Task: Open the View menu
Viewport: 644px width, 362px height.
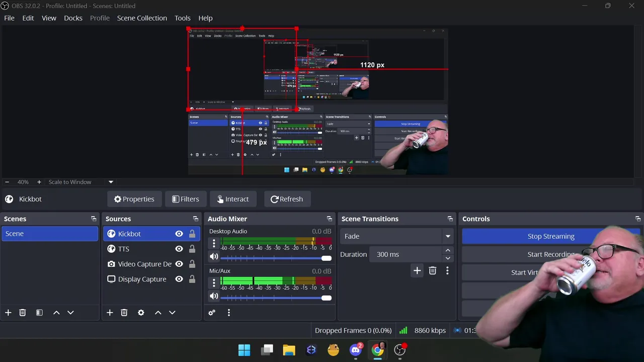Action: [49, 18]
